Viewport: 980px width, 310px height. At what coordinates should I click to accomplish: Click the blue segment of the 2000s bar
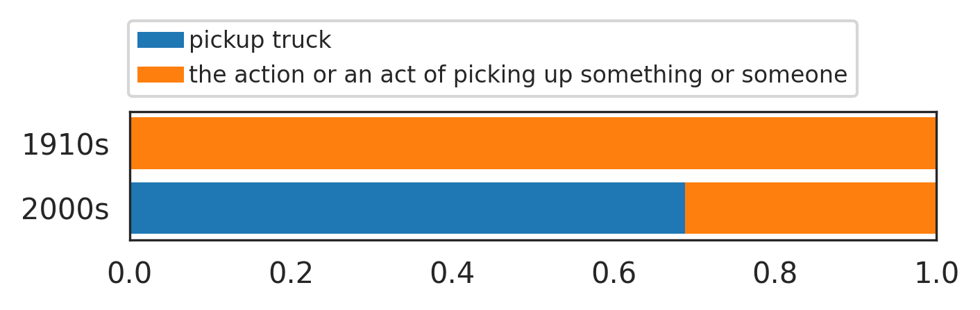tap(407, 208)
